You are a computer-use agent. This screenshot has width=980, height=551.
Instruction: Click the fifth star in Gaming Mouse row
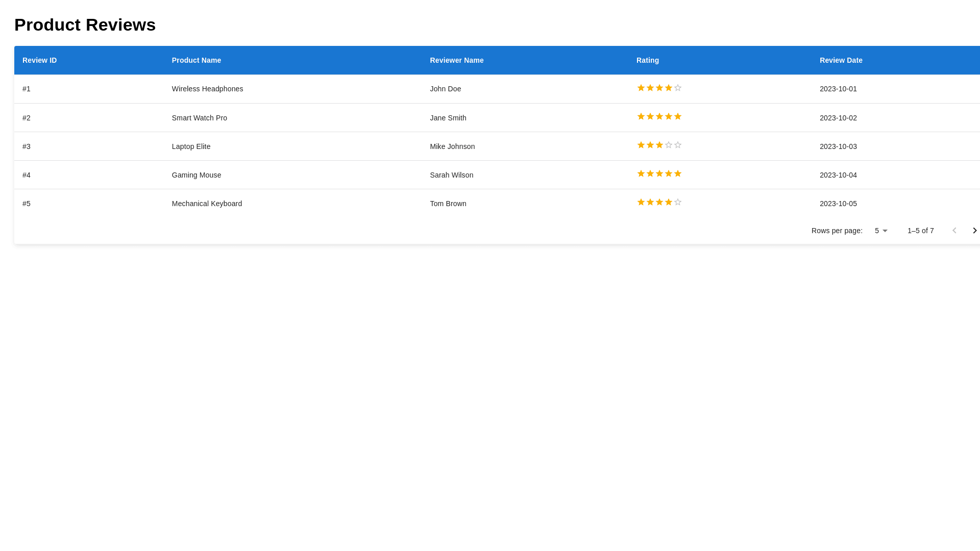click(678, 173)
